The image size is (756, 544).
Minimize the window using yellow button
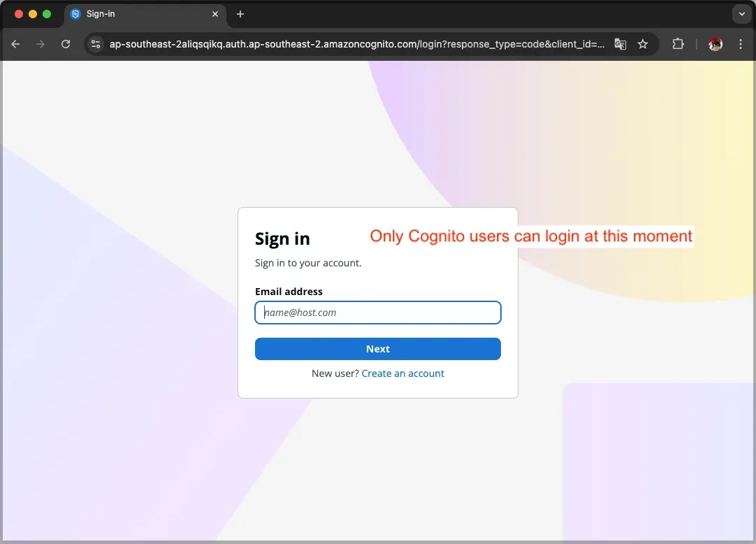coord(33,14)
